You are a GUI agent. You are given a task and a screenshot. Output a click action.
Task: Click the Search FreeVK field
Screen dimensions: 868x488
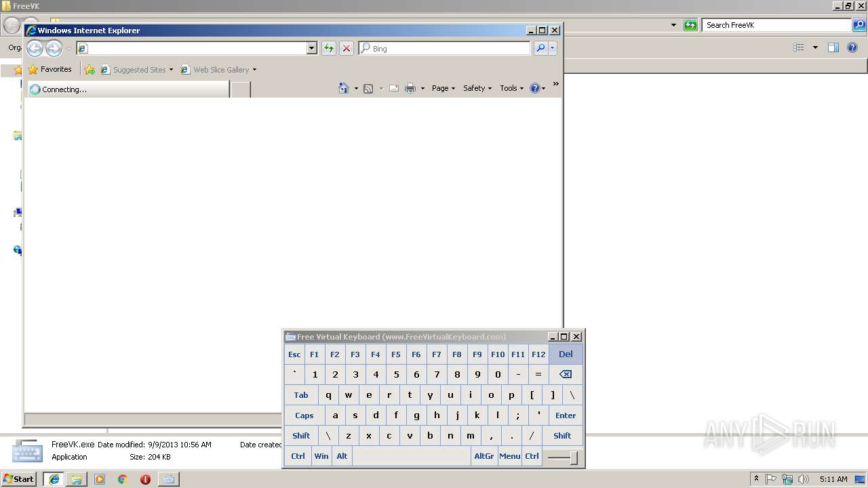[778, 25]
